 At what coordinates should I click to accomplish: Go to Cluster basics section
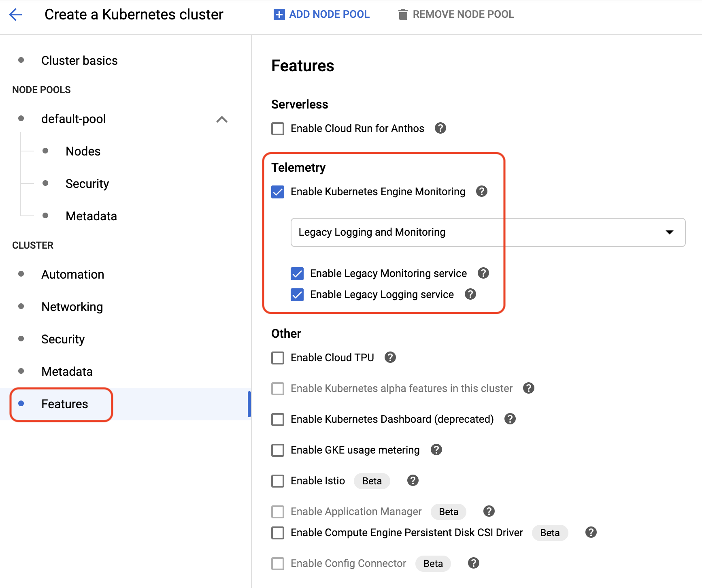(79, 61)
